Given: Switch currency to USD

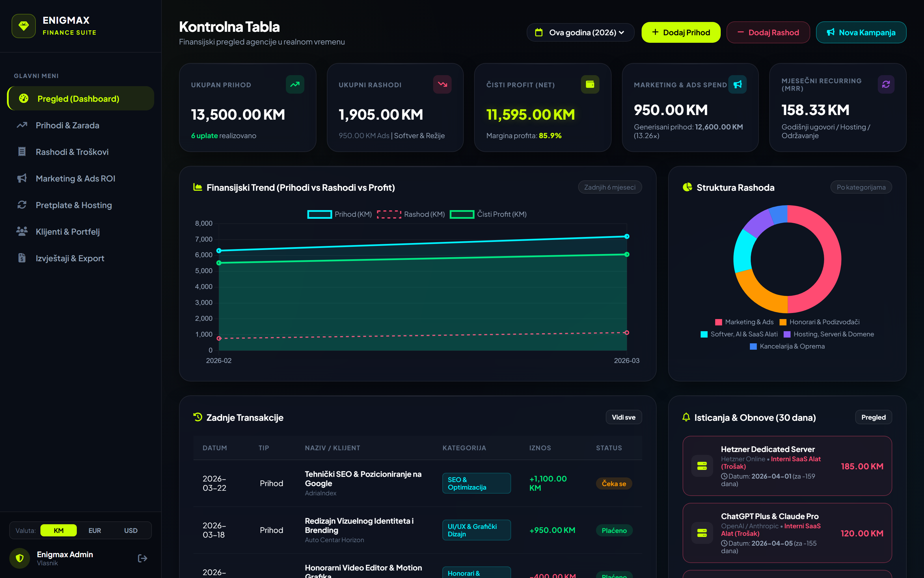Looking at the screenshot, I should [x=131, y=531].
